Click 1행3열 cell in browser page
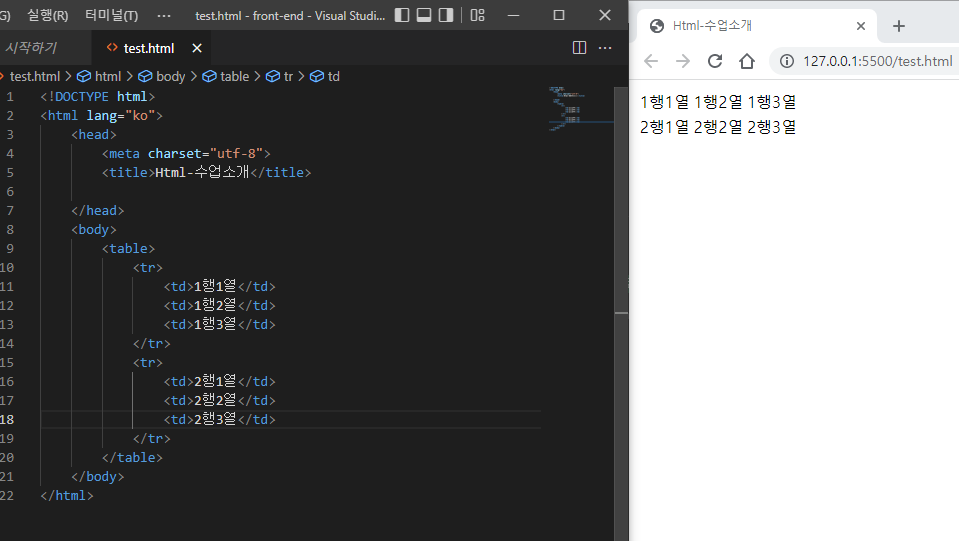This screenshot has height=541, width=959. coord(772,102)
